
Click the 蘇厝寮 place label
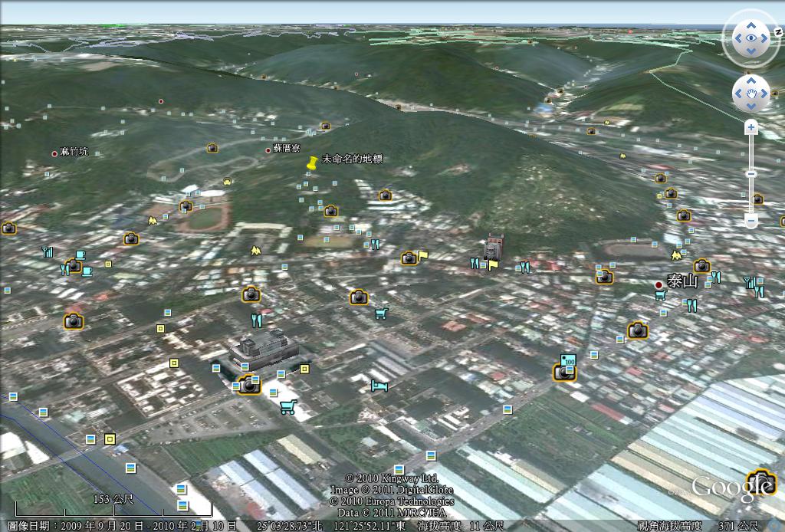(x=286, y=149)
